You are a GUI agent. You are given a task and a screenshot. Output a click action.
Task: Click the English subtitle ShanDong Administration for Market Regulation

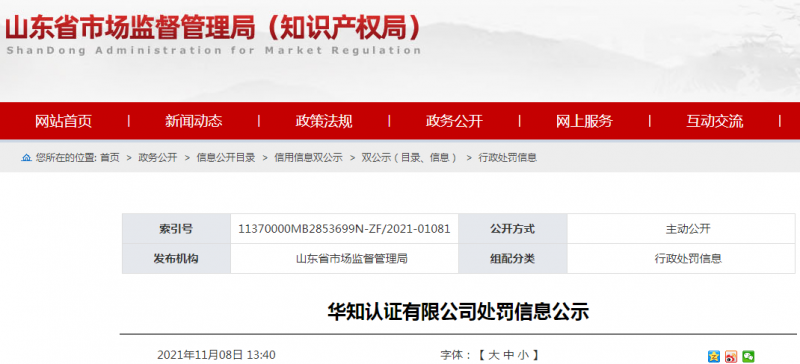point(213,51)
